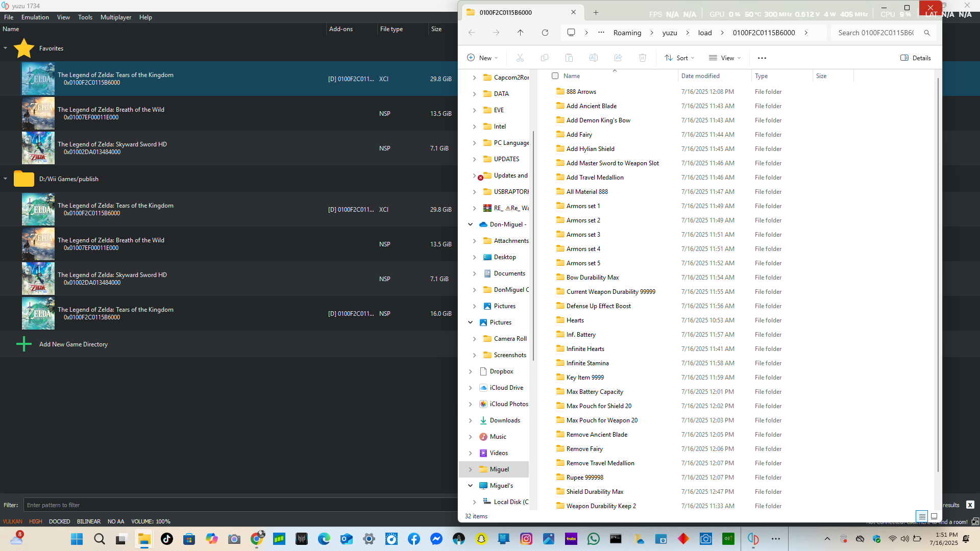Viewport: 980px width, 551px height.
Task: Click the Copy icon in Explorer toolbar
Action: coord(545,58)
